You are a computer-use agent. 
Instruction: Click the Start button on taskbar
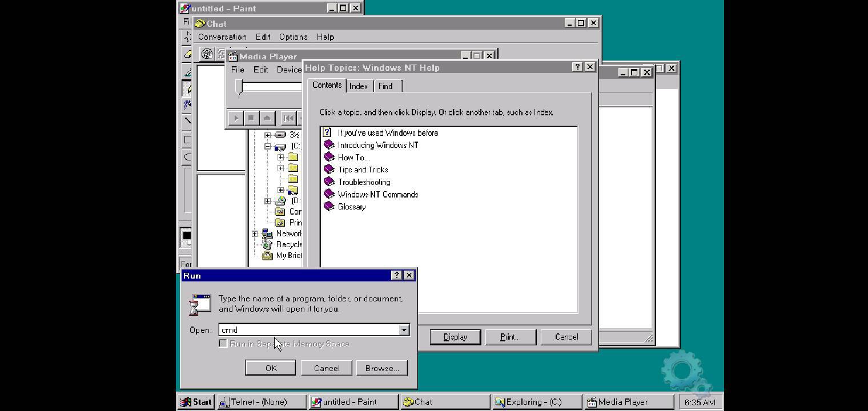tap(196, 402)
